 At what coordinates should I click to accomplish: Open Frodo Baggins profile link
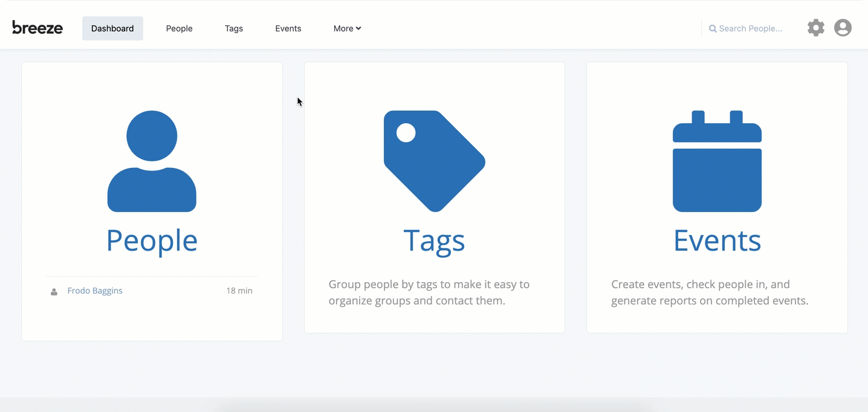[x=95, y=291]
